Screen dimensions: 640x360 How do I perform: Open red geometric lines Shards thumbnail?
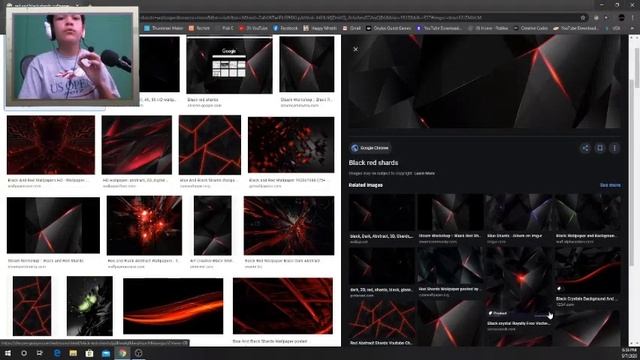point(210,145)
